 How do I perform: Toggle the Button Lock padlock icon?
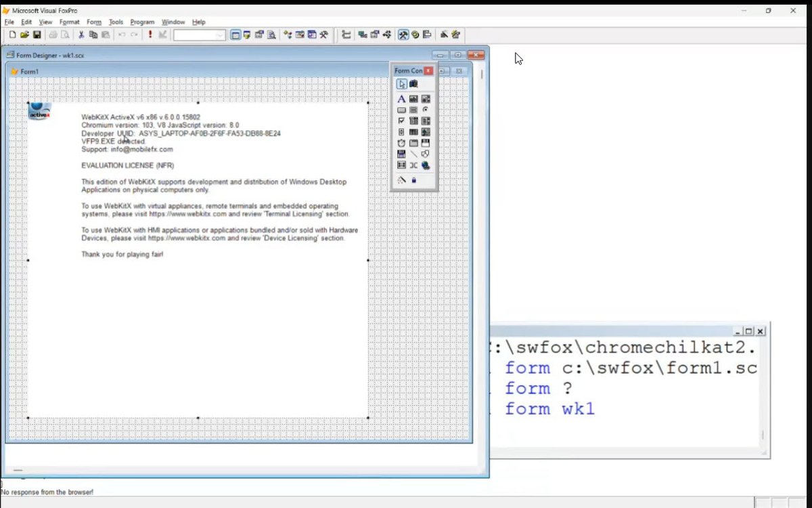413,180
